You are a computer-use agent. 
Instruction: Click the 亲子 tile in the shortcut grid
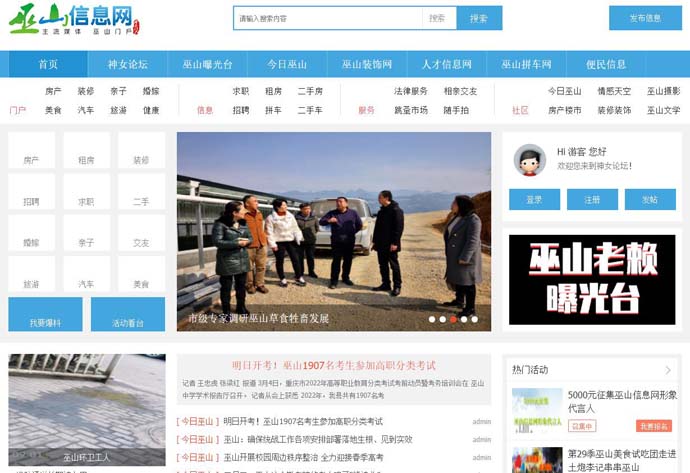pyautogui.click(x=87, y=233)
